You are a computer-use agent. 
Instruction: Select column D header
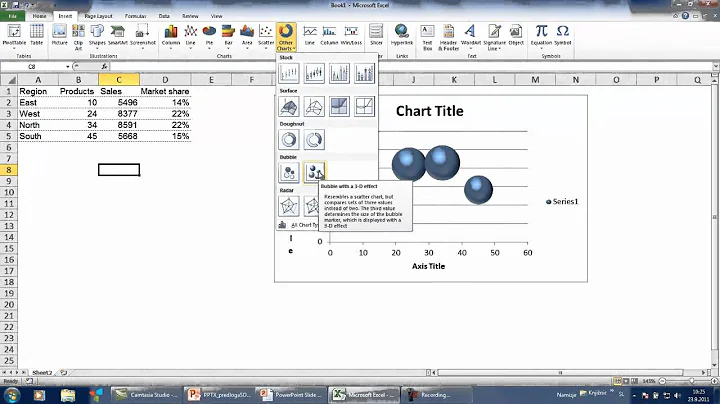click(165, 80)
